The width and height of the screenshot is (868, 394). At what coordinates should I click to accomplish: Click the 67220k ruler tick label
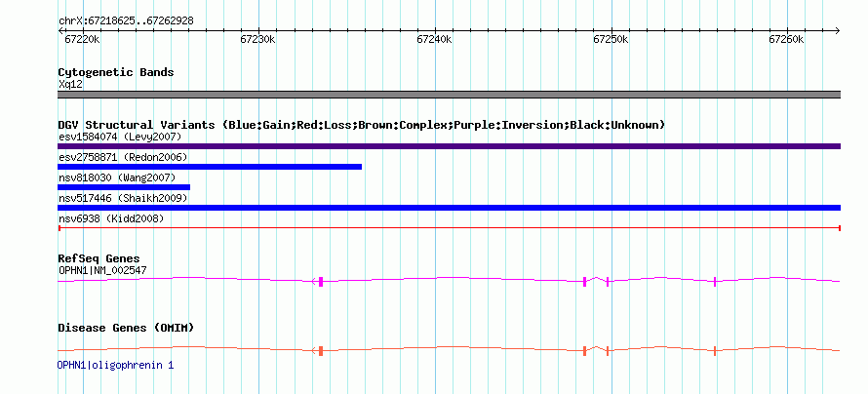coord(83,39)
